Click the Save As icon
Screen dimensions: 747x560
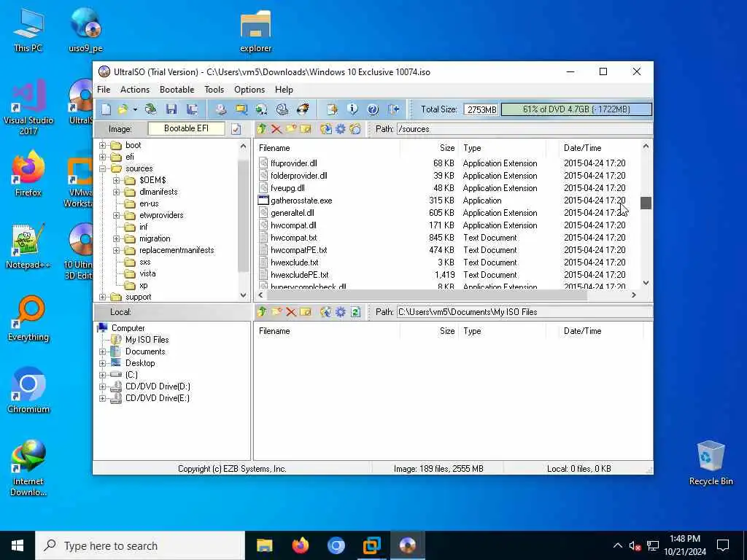pyautogui.click(x=192, y=109)
